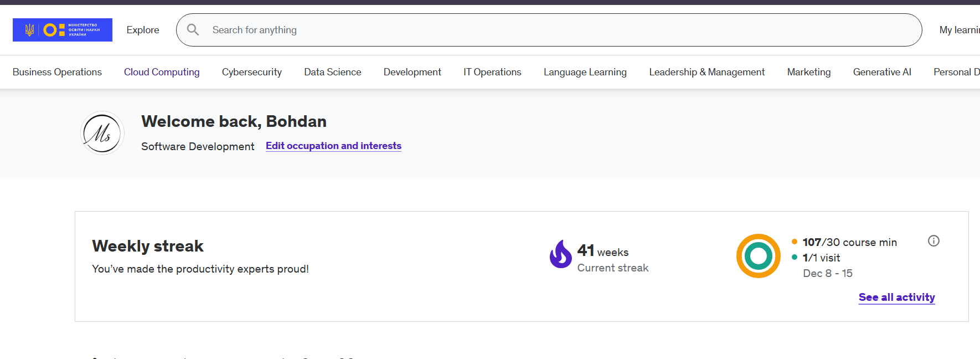Click the purple streak flame icon
This screenshot has height=359, width=980.
pyautogui.click(x=560, y=254)
